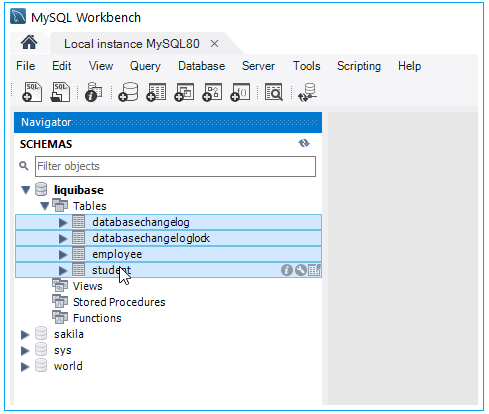Screen dimensions: 489x414
Task: Click the filter search magnifier icon
Action: (24, 166)
